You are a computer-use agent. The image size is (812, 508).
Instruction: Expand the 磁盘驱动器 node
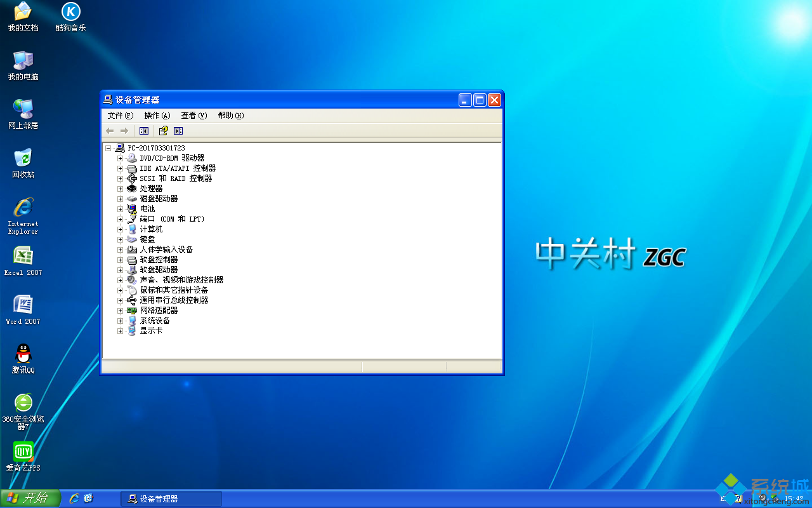(120, 199)
